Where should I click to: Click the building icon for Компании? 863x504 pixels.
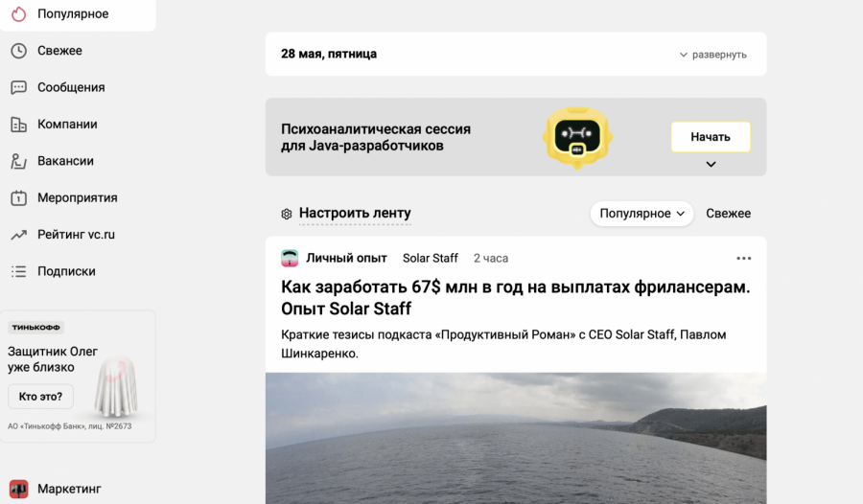[18, 125]
